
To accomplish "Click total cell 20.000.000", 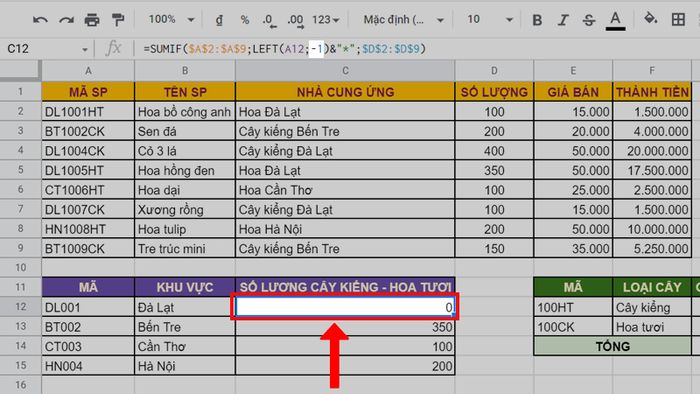I will (652, 151).
